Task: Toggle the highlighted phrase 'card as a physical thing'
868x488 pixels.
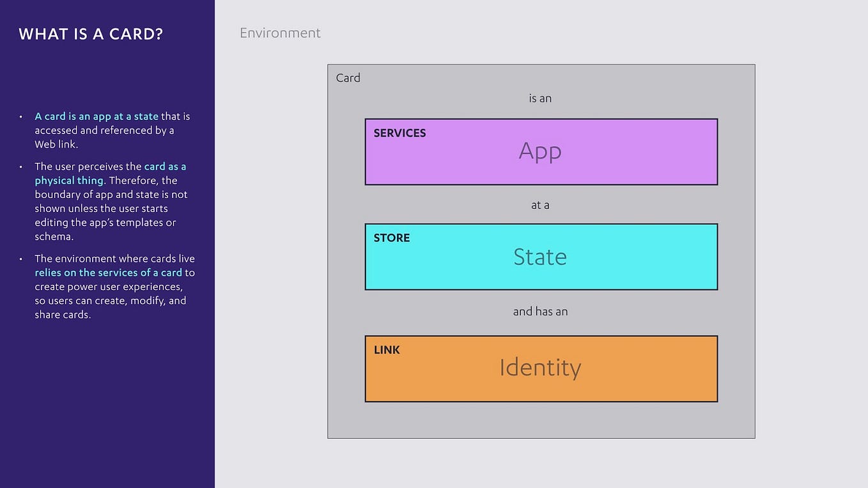Action: click(x=110, y=173)
